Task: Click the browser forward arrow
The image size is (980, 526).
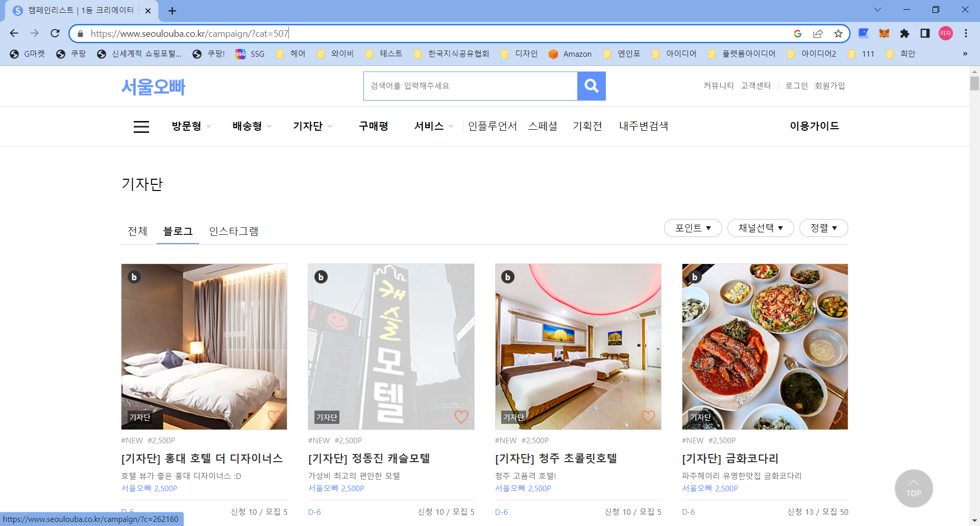Action: [x=34, y=33]
